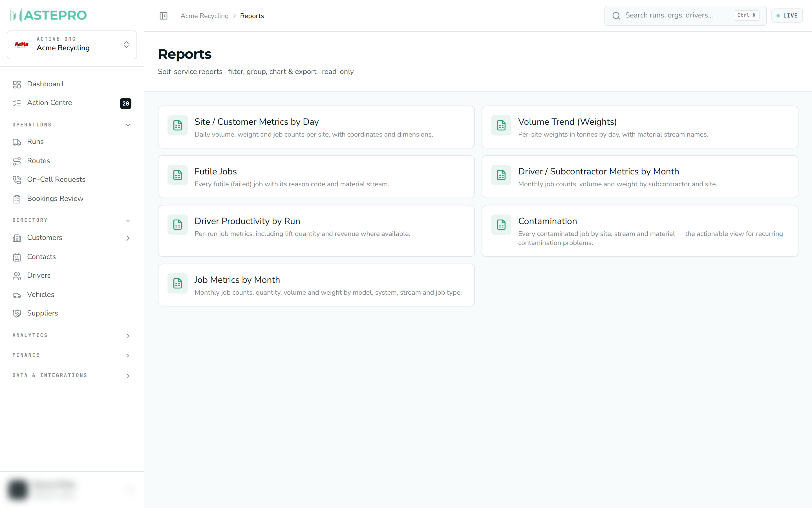Image resolution: width=812 pixels, height=508 pixels.
Task: Click the Site / Customer Metrics report icon
Action: (178, 125)
